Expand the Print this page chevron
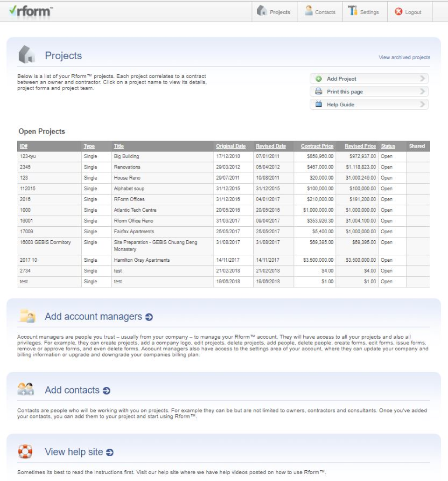Viewport: 448px width, 481px height. tap(422, 91)
